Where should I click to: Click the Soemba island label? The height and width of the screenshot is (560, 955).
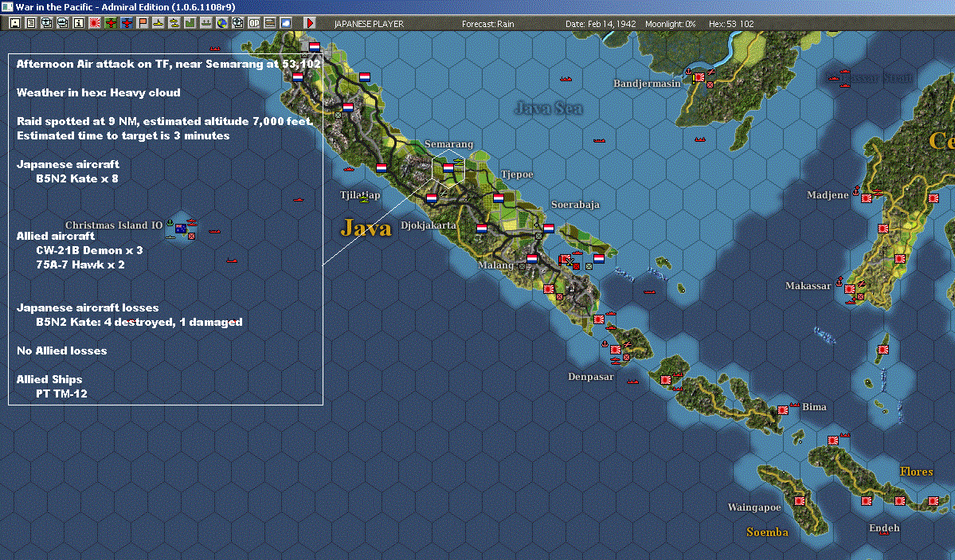coord(767,532)
